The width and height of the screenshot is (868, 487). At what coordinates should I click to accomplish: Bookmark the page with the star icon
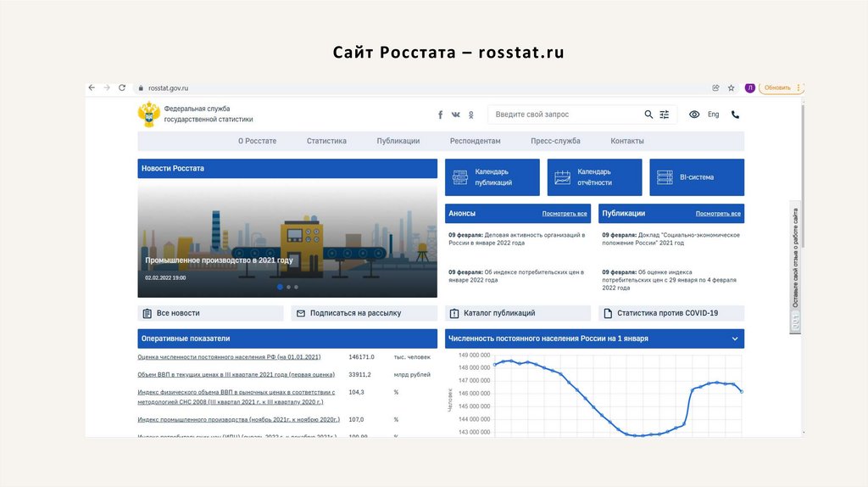(x=731, y=87)
